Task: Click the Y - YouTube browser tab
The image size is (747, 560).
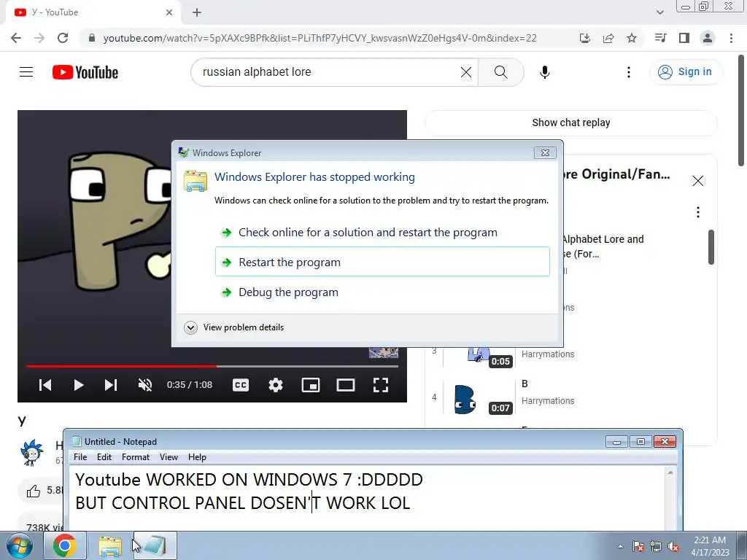Action: point(93,12)
